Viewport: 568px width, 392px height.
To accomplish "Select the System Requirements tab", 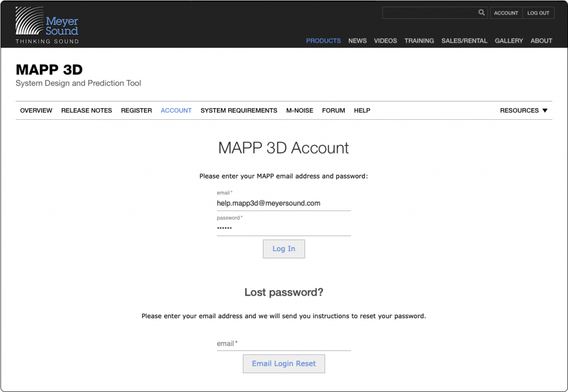I will coord(239,110).
